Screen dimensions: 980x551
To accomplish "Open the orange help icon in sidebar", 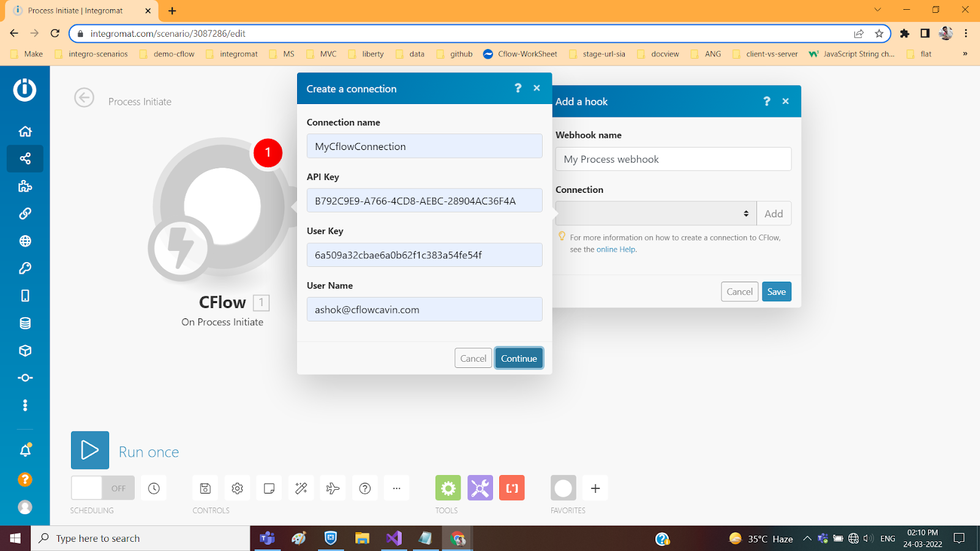I will (25, 479).
